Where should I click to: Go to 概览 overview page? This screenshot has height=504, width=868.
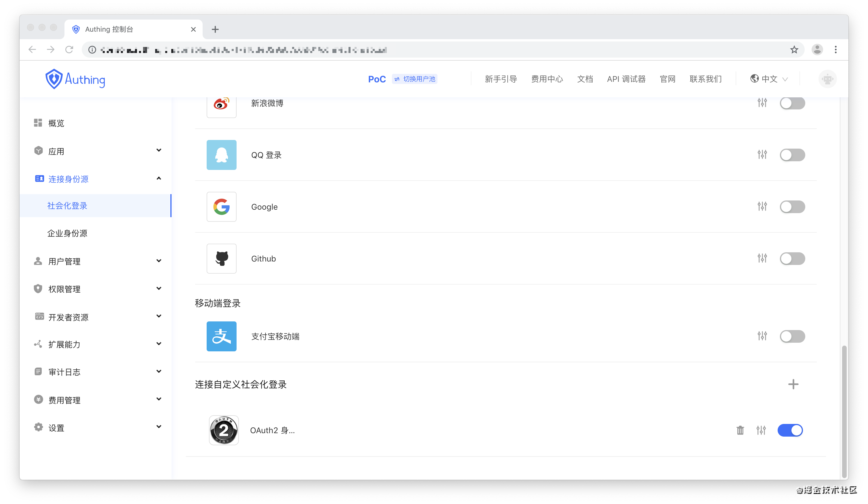pyautogui.click(x=56, y=123)
